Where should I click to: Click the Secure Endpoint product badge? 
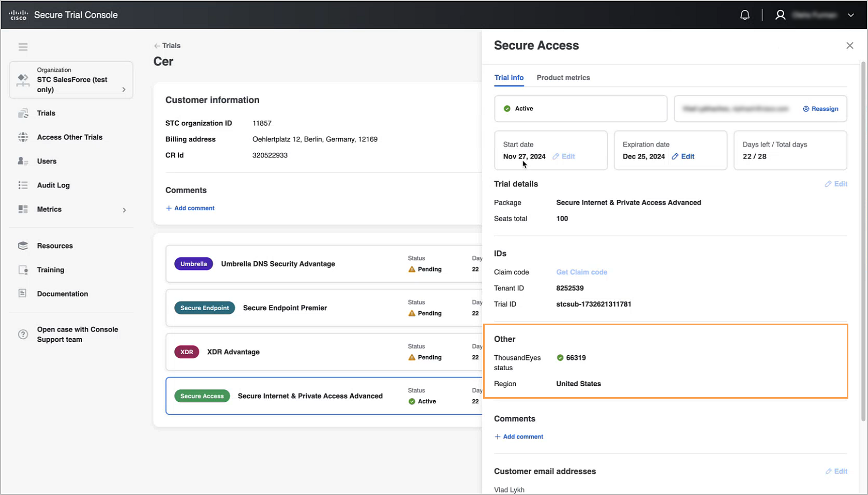[205, 308]
